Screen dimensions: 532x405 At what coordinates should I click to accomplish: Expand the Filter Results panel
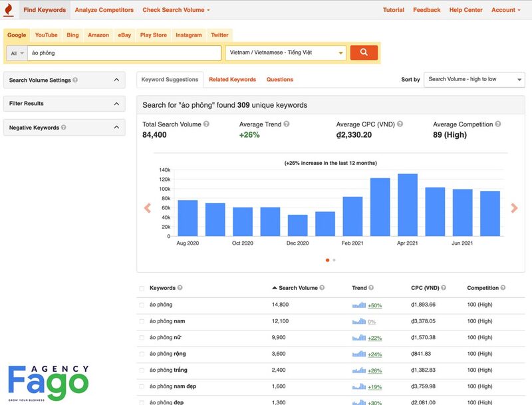(x=64, y=104)
